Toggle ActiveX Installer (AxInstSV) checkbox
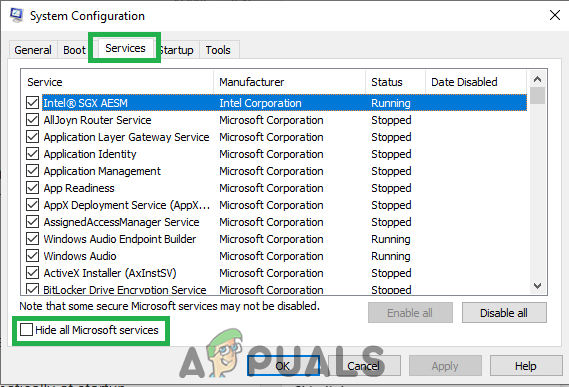The height and width of the screenshot is (387, 569). point(32,273)
